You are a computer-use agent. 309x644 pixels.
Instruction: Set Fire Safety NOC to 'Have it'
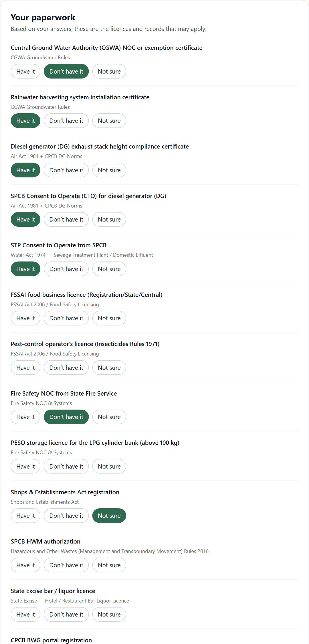coord(25,417)
